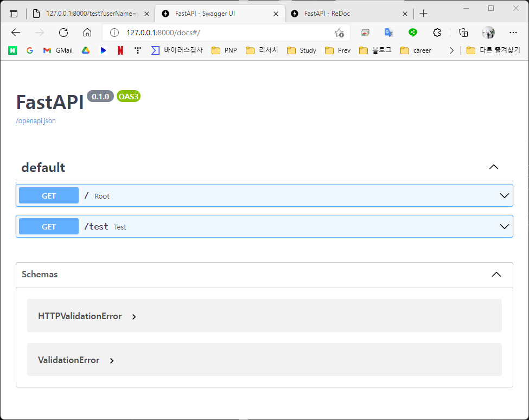Expand the GET /test endpoint chevron
The height and width of the screenshot is (420, 529).
click(x=505, y=226)
